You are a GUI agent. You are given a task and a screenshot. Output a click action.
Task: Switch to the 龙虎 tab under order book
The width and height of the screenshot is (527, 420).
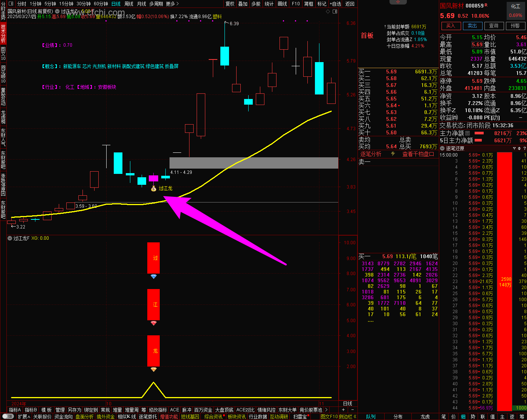425,417
